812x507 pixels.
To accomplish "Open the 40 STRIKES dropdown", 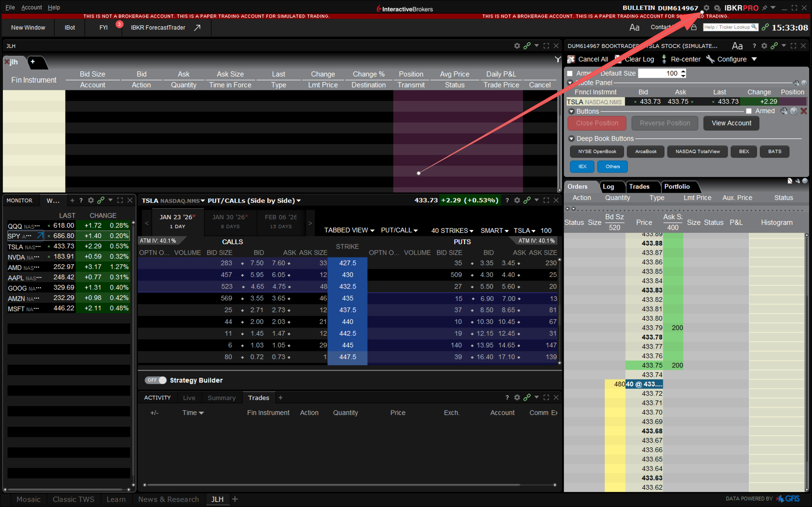I will [452, 230].
